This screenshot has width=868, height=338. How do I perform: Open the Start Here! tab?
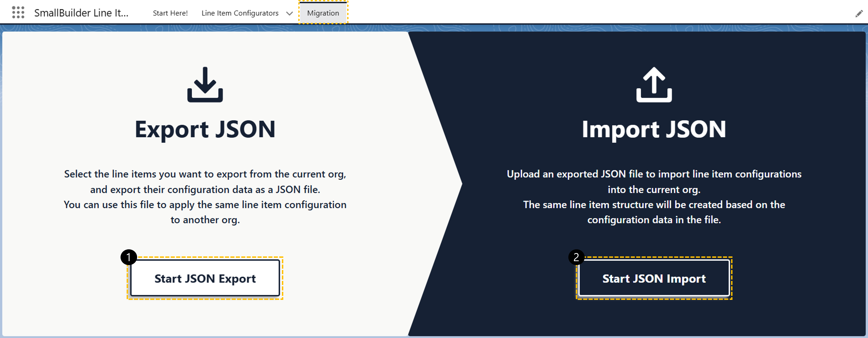pyautogui.click(x=170, y=13)
